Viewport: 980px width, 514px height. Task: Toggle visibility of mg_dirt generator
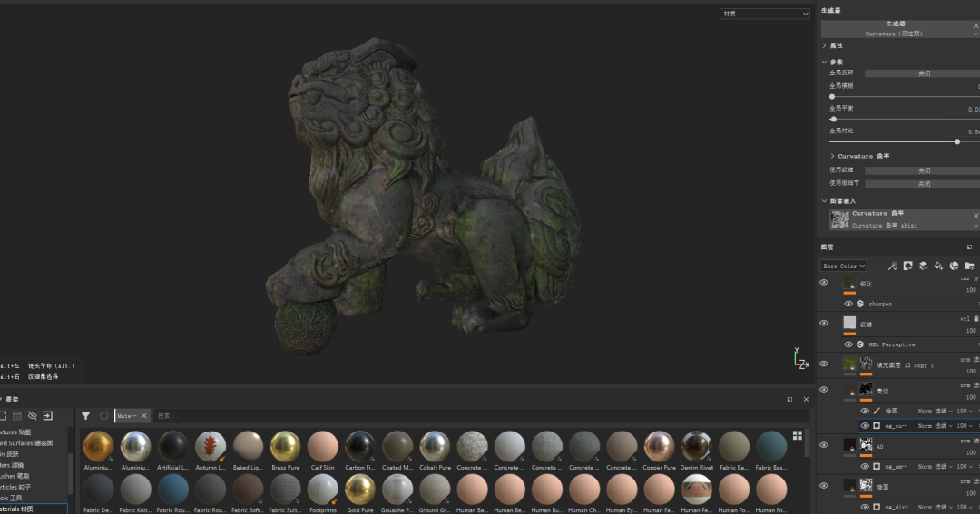click(865, 507)
